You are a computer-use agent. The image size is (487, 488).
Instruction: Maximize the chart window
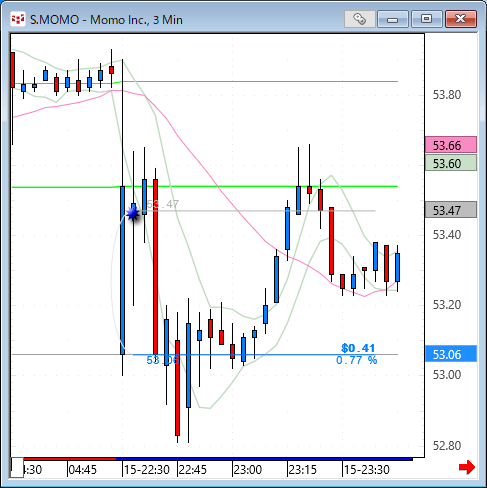click(426, 19)
